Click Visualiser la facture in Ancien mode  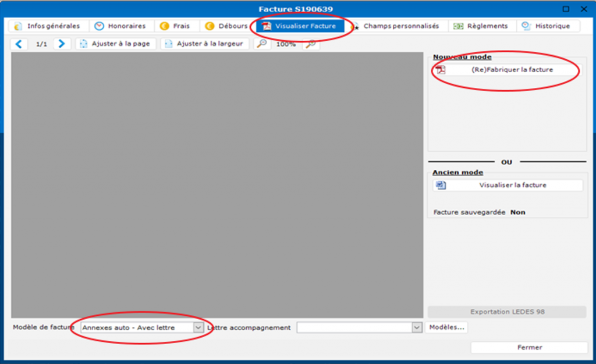(507, 185)
